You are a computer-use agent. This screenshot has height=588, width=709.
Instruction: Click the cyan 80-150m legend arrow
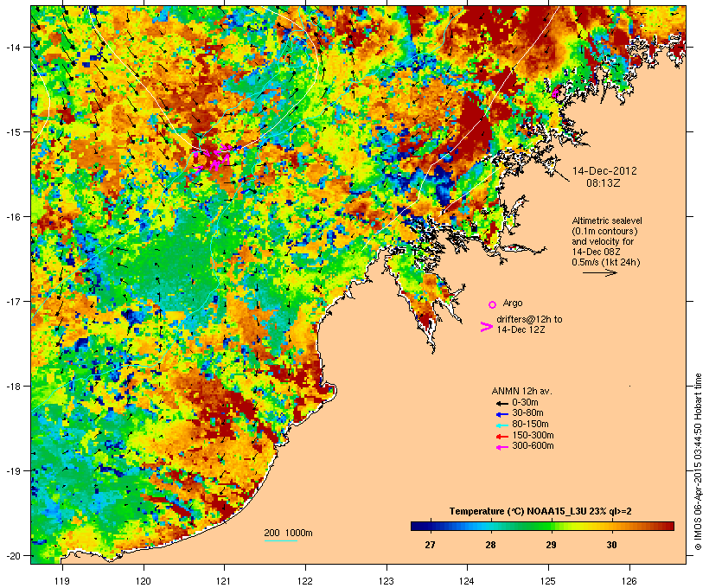tap(502, 425)
